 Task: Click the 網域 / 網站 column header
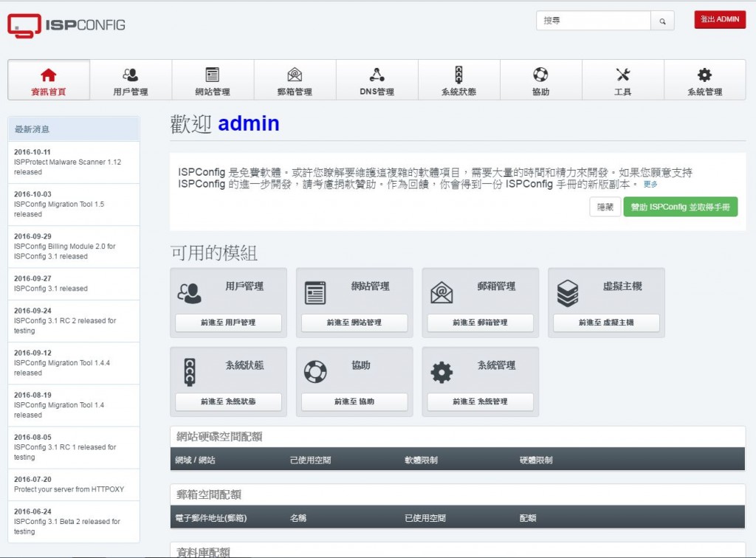[195, 460]
